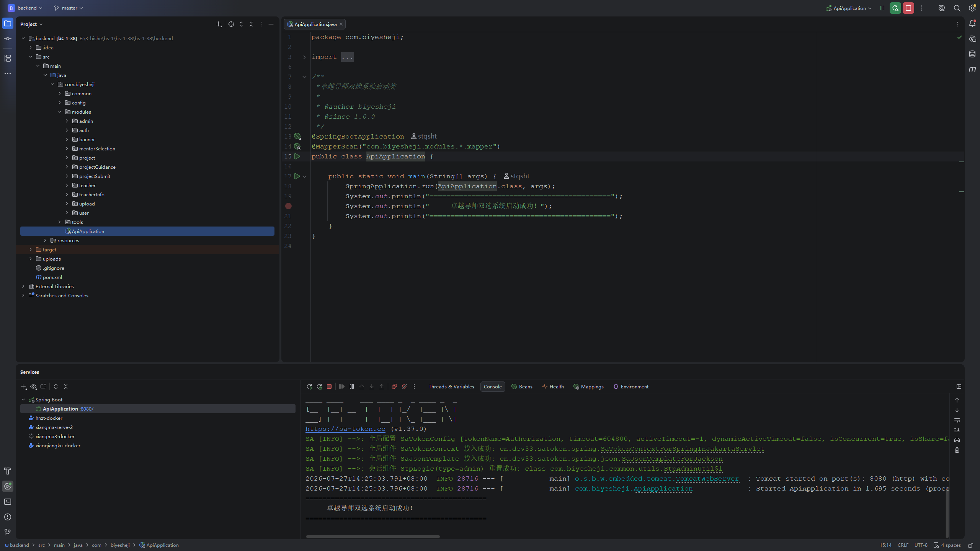980x551 pixels.
Task: Open the Services tool window
Action: (8, 486)
